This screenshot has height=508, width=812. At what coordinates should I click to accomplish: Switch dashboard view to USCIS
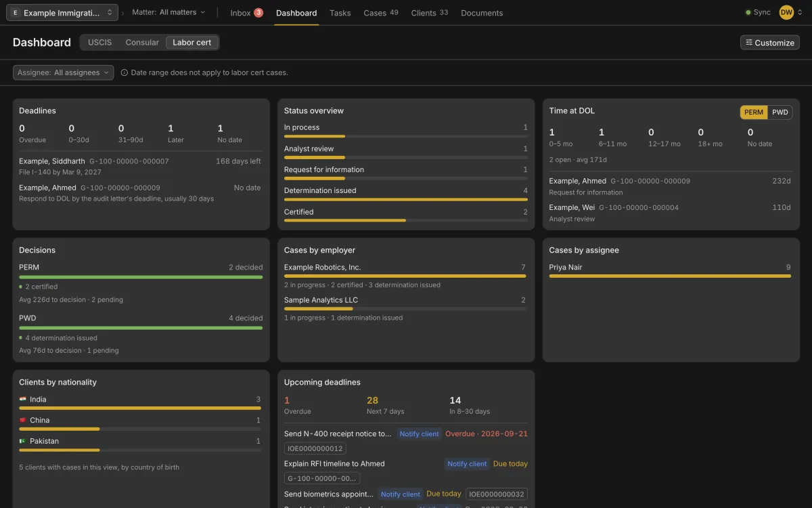click(99, 42)
